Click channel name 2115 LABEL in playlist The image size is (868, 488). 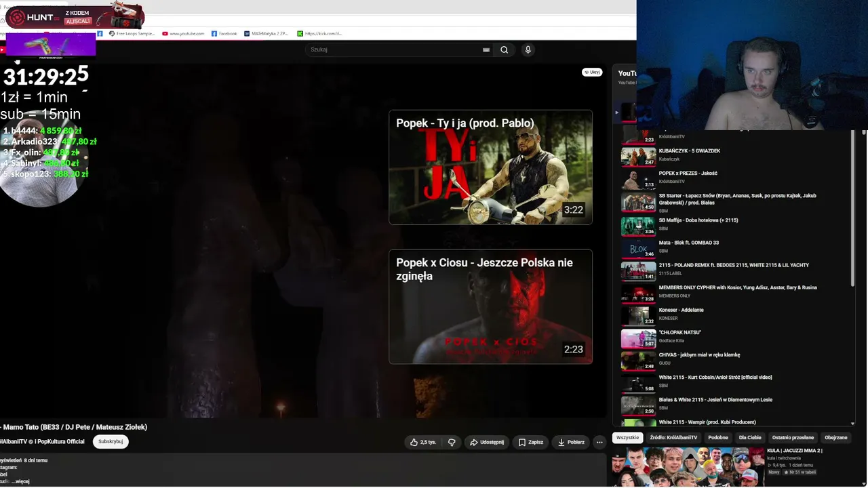click(671, 273)
